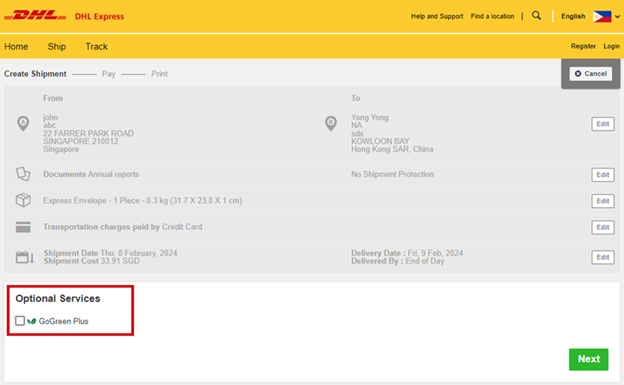Select the Print step label
This screenshot has height=385, width=624.
point(160,74)
